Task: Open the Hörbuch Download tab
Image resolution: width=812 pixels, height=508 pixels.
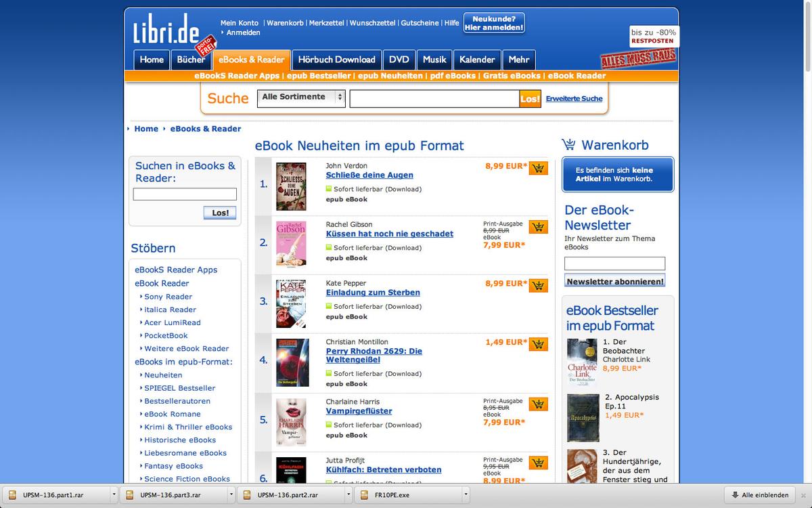Action: click(336, 60)
